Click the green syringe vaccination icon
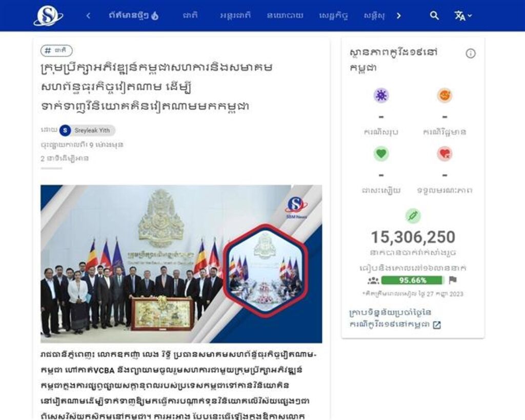The width and height of the screenshot is (525, 420). pyautogui.click(x=413, y=216)
